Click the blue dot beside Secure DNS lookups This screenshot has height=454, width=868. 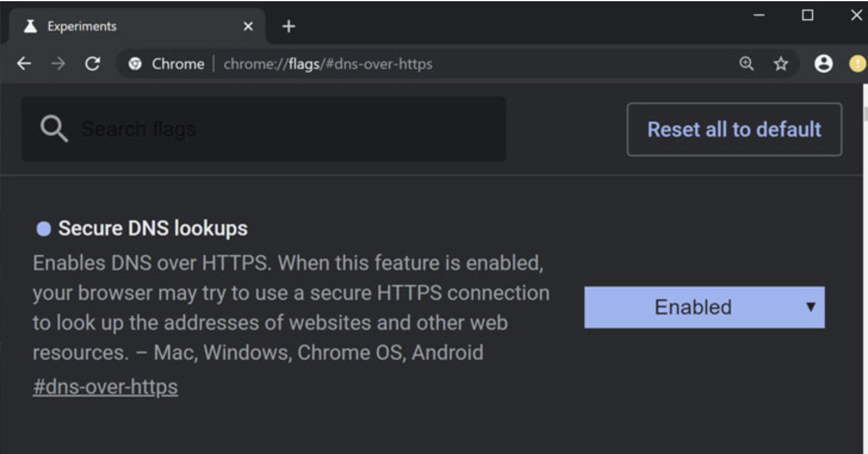pyautogui.click(x=44, y=229)
